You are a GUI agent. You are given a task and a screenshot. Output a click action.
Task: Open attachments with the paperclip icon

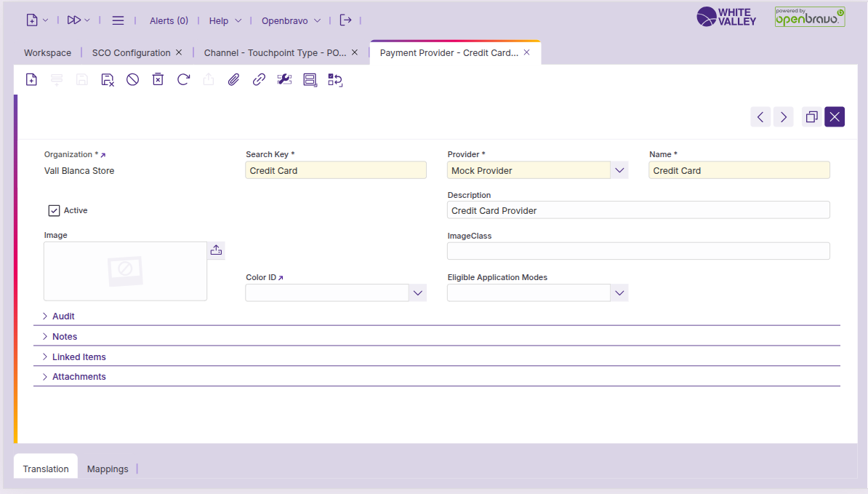[233, 80]
